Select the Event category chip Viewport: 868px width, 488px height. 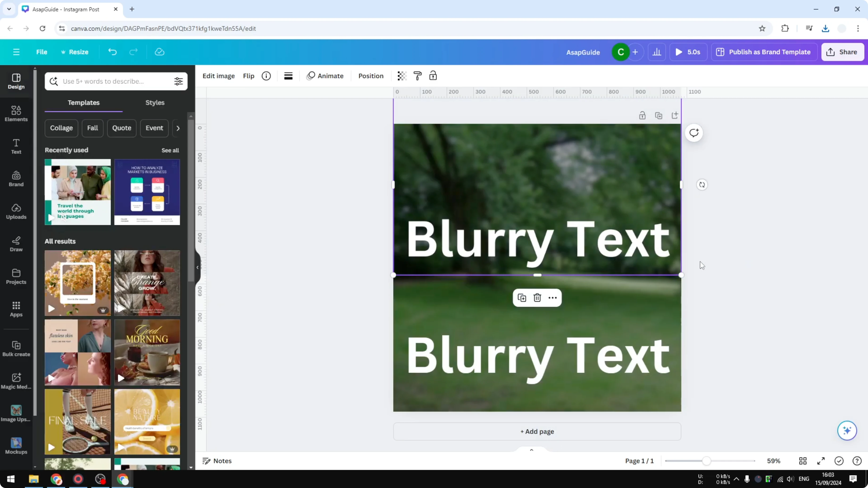coord(154,128)
